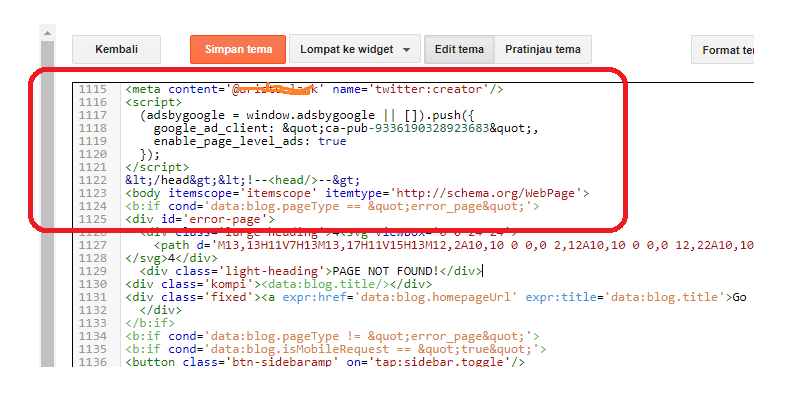
Task: Click line number 1115 in gutter
Action: pyautogui.click(x=93, y=89)
